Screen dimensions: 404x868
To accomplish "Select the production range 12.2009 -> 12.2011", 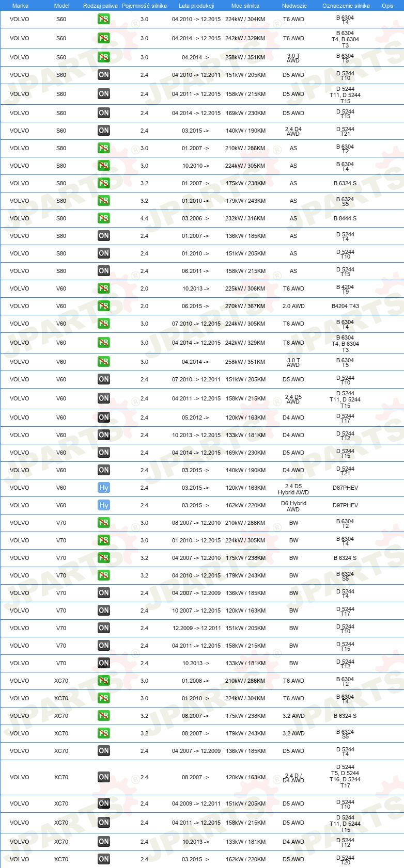I will coord(196,628).
